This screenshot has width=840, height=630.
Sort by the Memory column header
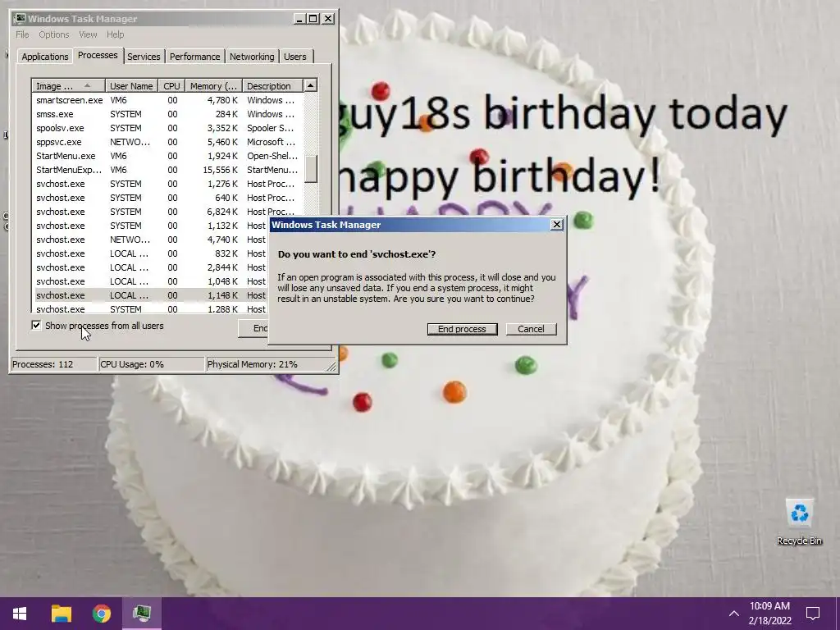pyautogui.click(x=214, y=85)
